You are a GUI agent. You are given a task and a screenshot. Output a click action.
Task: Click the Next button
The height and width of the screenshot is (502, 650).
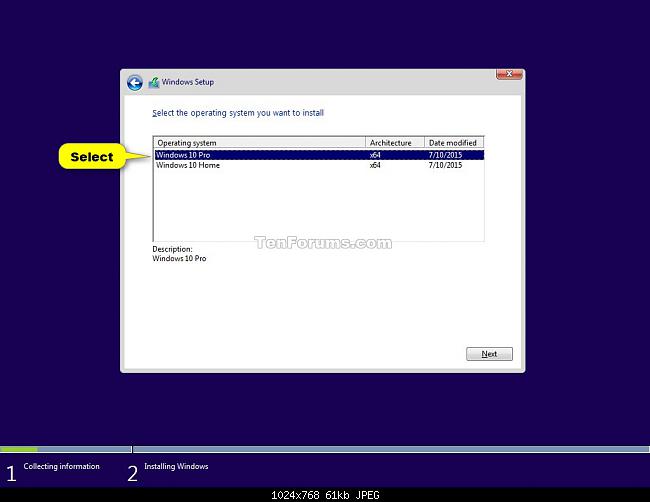click(x=489, y=354)
